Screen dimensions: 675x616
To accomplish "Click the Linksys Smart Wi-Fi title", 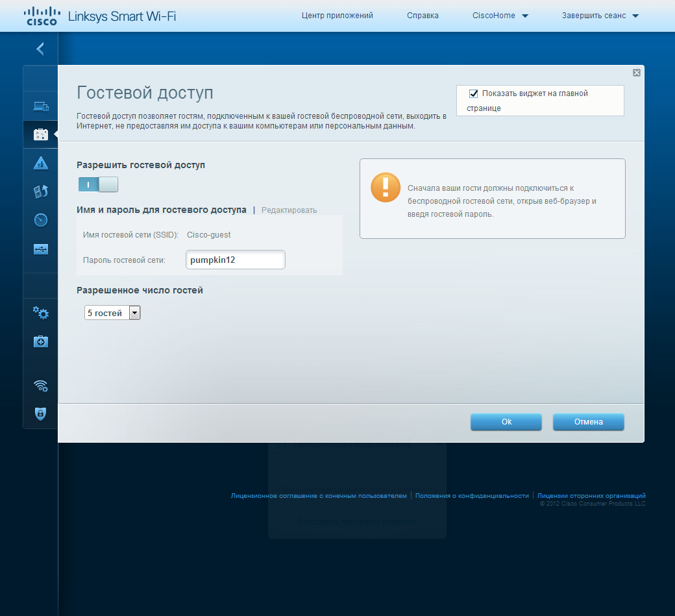I will [x=122, y=16].
